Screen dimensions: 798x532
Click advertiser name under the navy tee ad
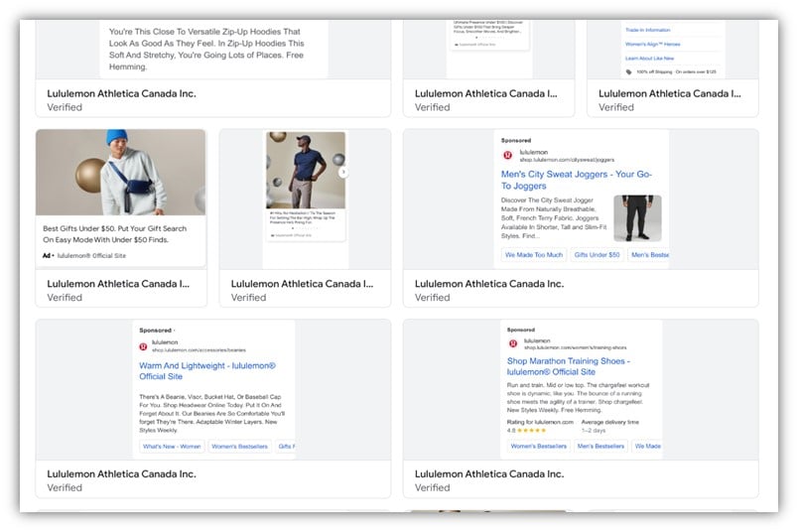click(x=302, y=284)
